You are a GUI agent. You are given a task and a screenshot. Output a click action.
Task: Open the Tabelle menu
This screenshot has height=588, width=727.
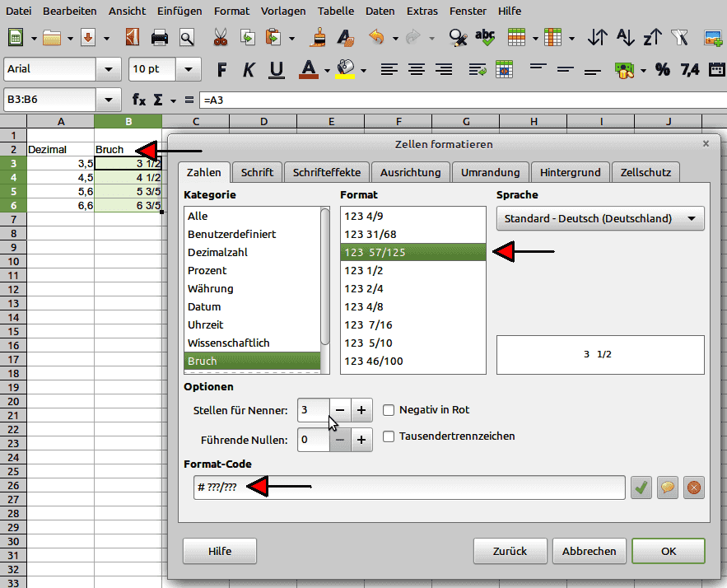(335, 12)
